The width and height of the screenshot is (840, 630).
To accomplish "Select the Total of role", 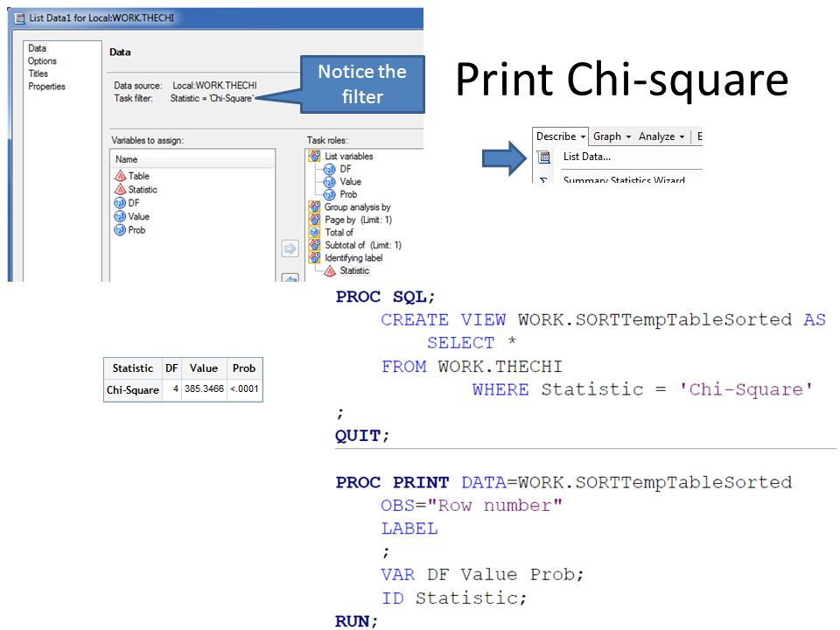I will pyautogui.click(x=331, y=233).
